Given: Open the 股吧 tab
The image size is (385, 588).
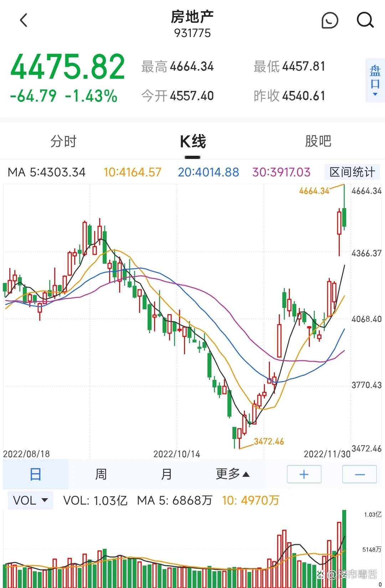Looking at the screenshot, I should click(x=318, y=141).
